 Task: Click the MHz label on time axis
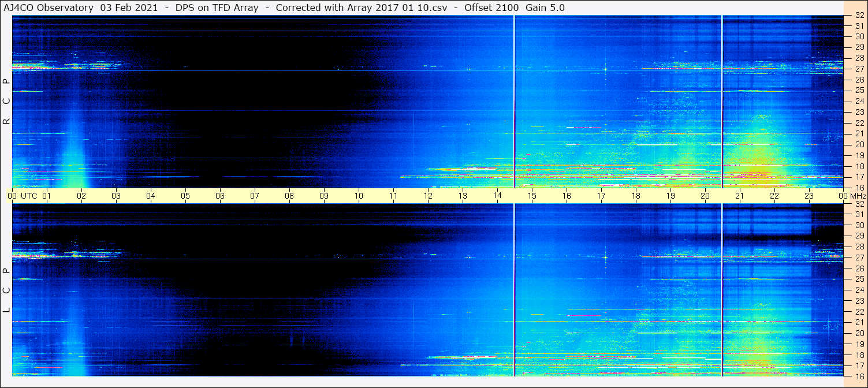(x=858, y=196)
